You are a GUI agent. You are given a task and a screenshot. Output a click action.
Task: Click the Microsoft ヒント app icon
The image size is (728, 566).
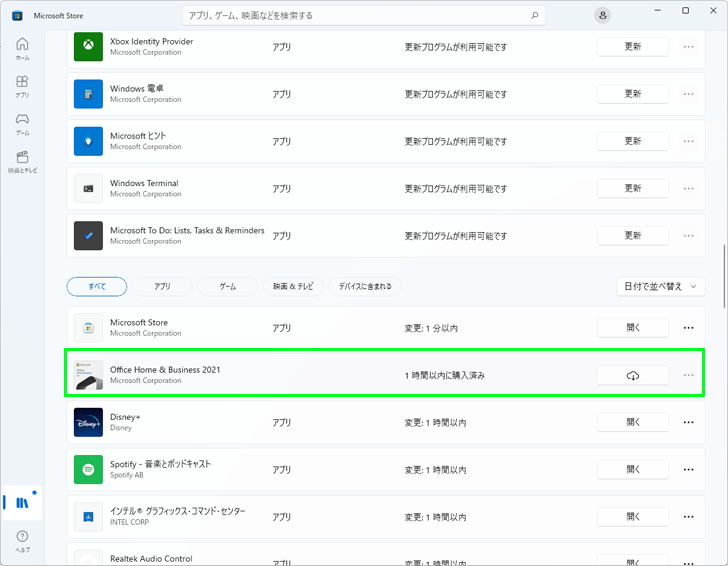[88, 141]
